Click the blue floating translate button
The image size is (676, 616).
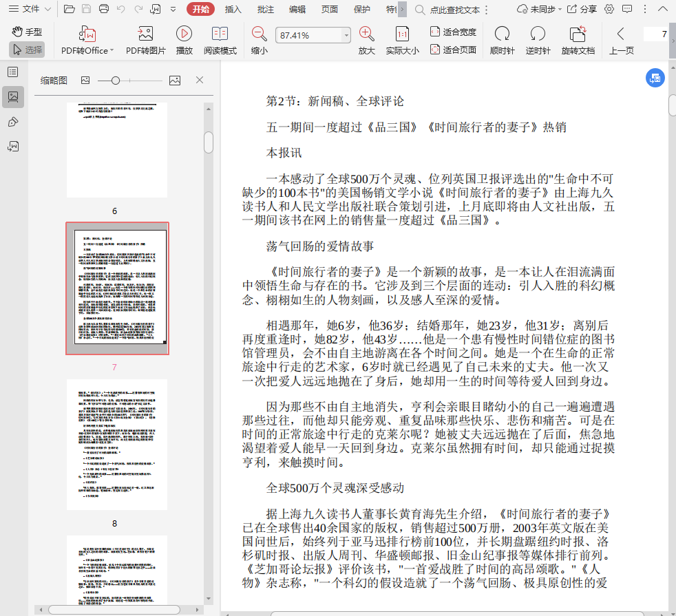tap(655, 78)
